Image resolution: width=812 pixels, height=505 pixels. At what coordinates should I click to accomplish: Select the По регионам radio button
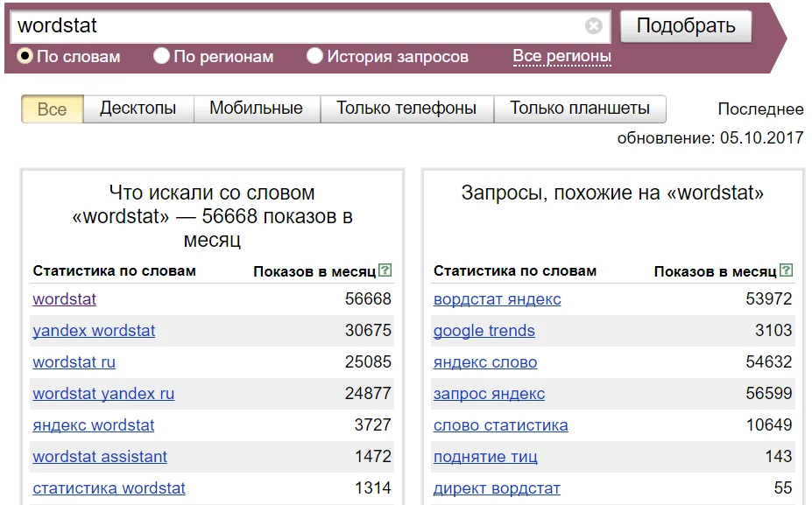[x=161, y=56]
